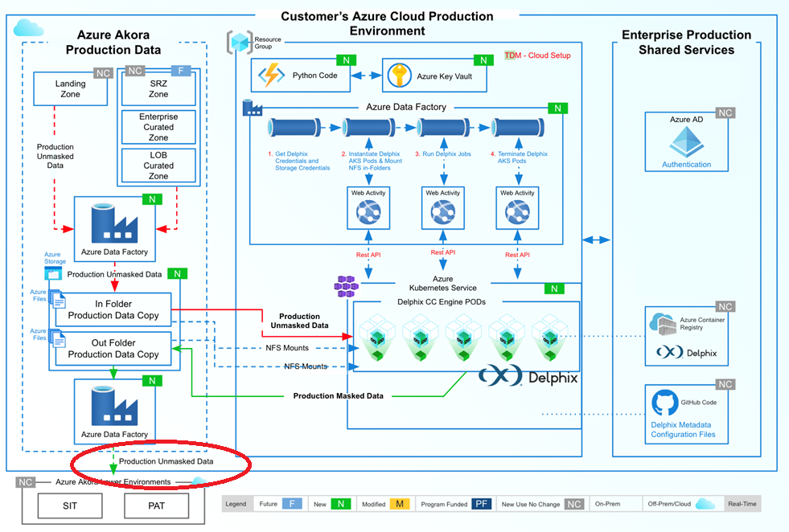Image resolution: width=789 pixels, height=532 pixels.
Task: Click the blue F badge above SRZ Zone
Action: tap(181, 71)
